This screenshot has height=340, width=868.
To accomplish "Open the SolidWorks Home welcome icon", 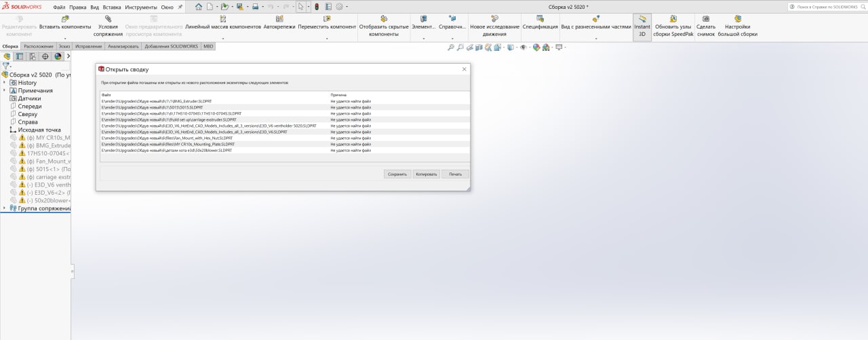I will point(199,6).
